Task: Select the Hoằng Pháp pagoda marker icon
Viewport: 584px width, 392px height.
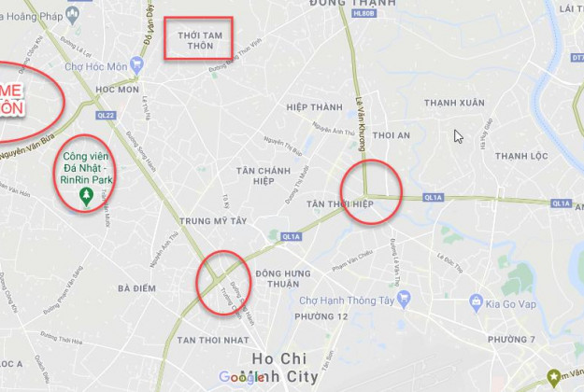Action: coord(72,16)
